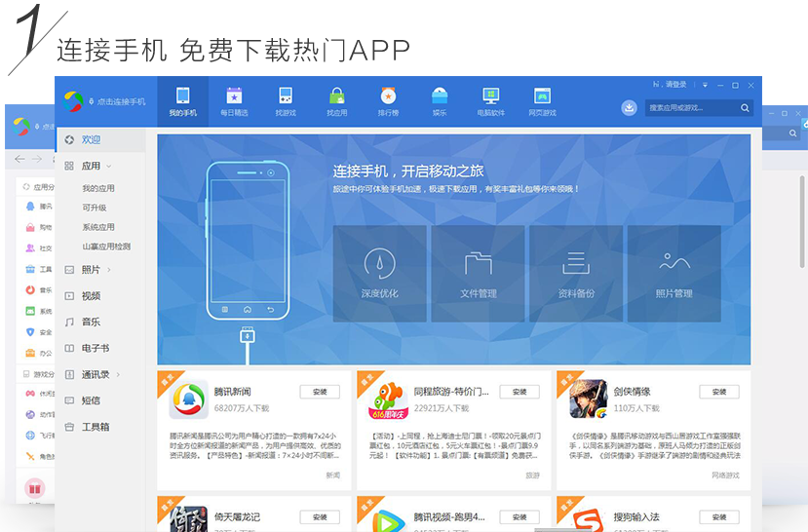808x532 pixels.
Task: Click hi, 请登录 login link
Action: [x=670, y=85]
